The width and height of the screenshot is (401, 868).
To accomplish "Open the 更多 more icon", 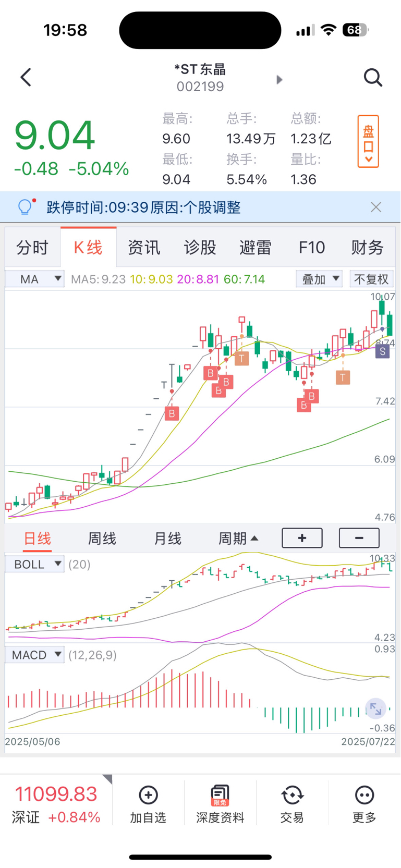I will 364,796.
